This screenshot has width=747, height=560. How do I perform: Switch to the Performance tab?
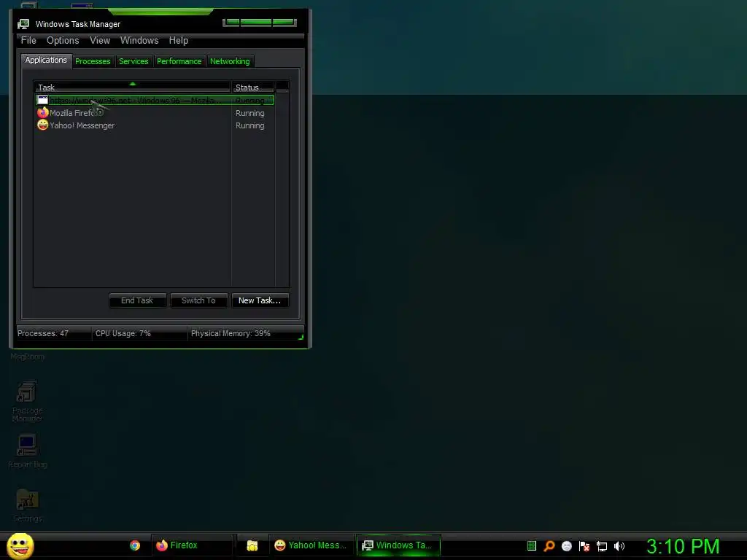coord(179,61)
